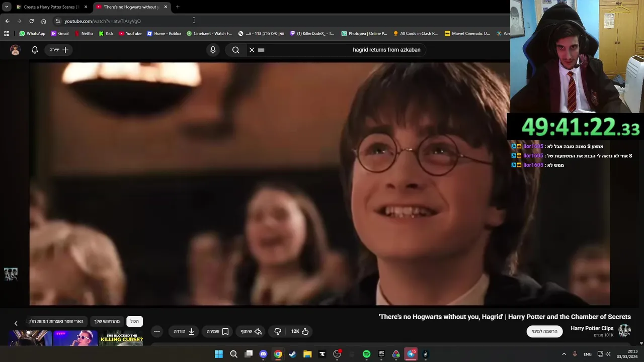Open the site information icon in the address bar
Image resolution: width=644 pixels, height=362 pixels.
pyautogui.click(x=58, y=21)
